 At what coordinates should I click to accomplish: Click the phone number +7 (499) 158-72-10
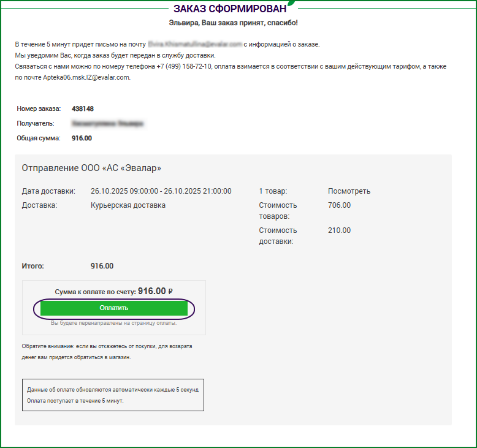[x=184, y=66]
